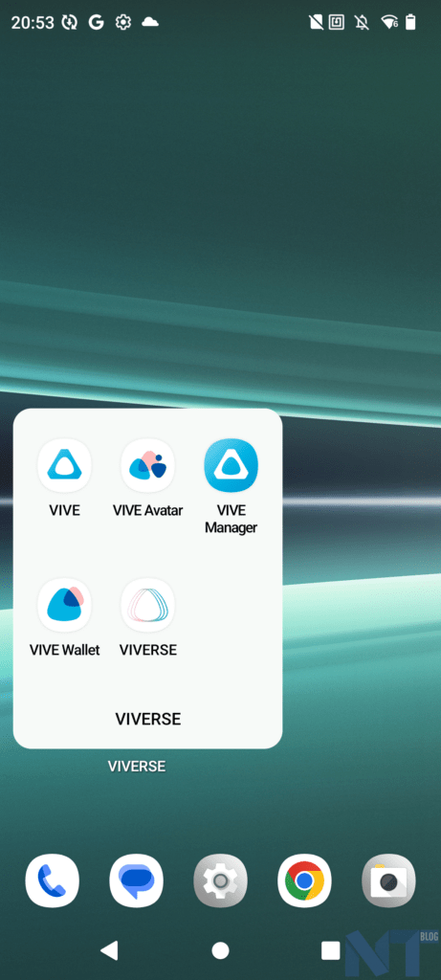The width and height of the screenshot is (441, 980).
Task: Tap the muted bell status icon
Action: point(361,23)
